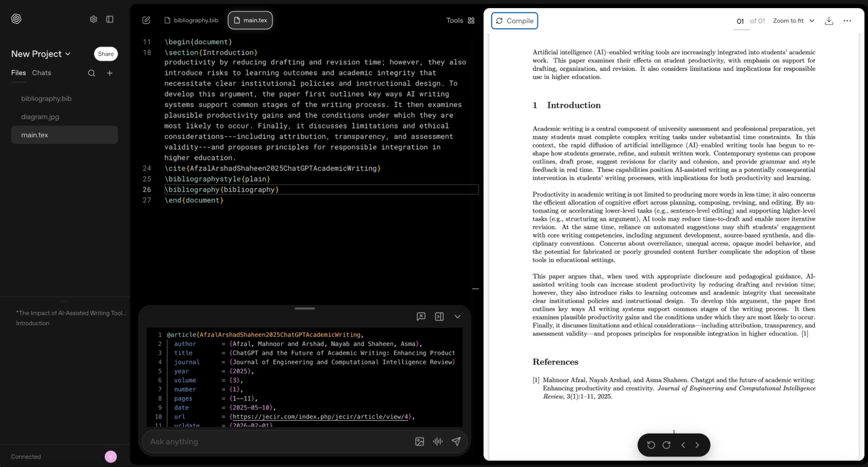Toggle the left sidebar panel icon
Viewport: 868px width, 467px height.
[110, 19]
